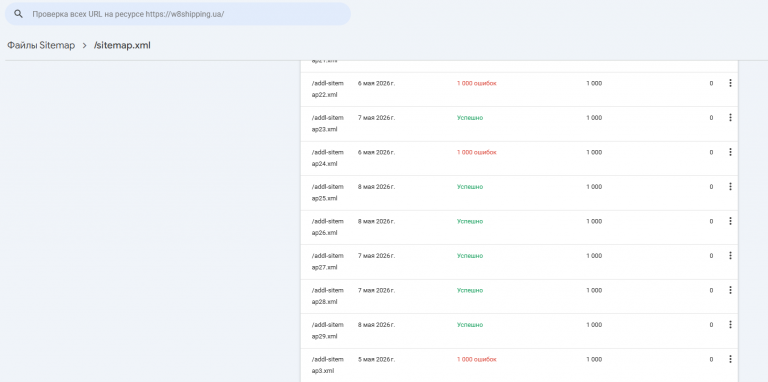The height and width of the screenshot is (382, 768).
Task: Select the /addl-sitemap24.xml sitemap name
Action: (328, 158)
